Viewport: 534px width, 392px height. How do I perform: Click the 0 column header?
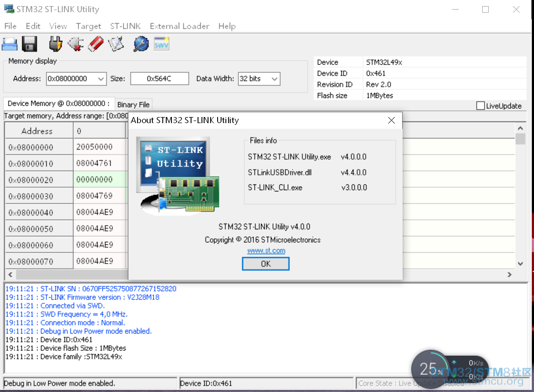(x=100, y=131)
